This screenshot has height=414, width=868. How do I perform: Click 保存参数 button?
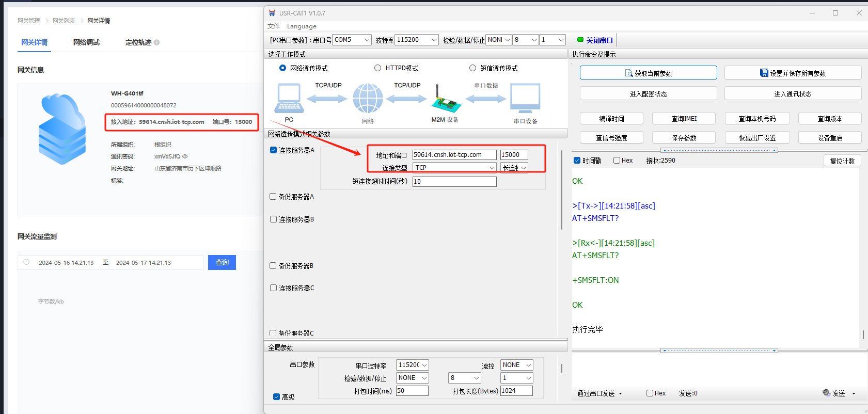pos(684,137)
